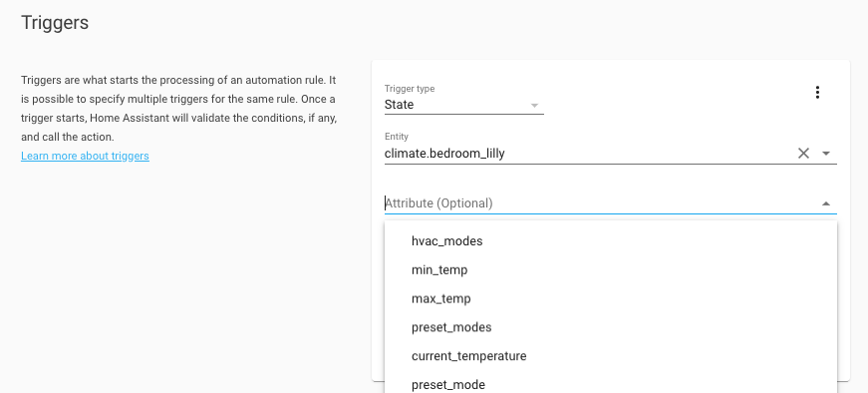Select current_temperature attribute
This screenshot has width=868, height=393.
pyautogui.click(x=611, y=356)
